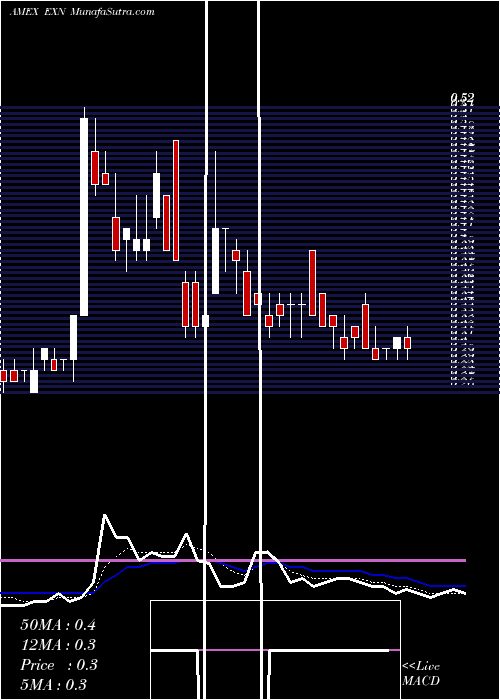The height and width of the screenshot is (700, 500).
Task: Click the 0.52 price axis value
Action: pos(462,97)
